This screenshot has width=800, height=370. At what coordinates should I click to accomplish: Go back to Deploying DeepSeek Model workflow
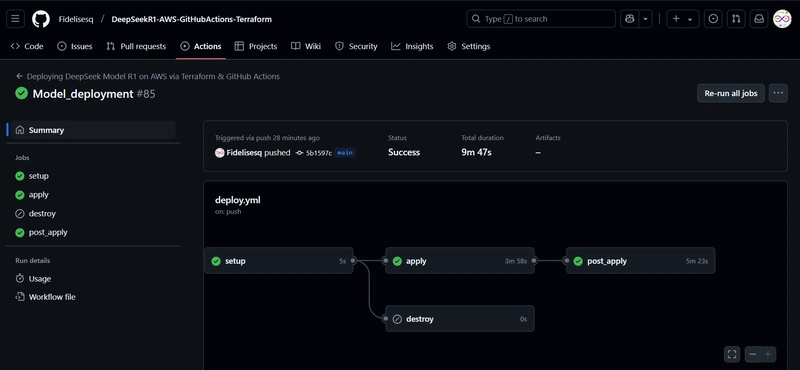point(148,77)
